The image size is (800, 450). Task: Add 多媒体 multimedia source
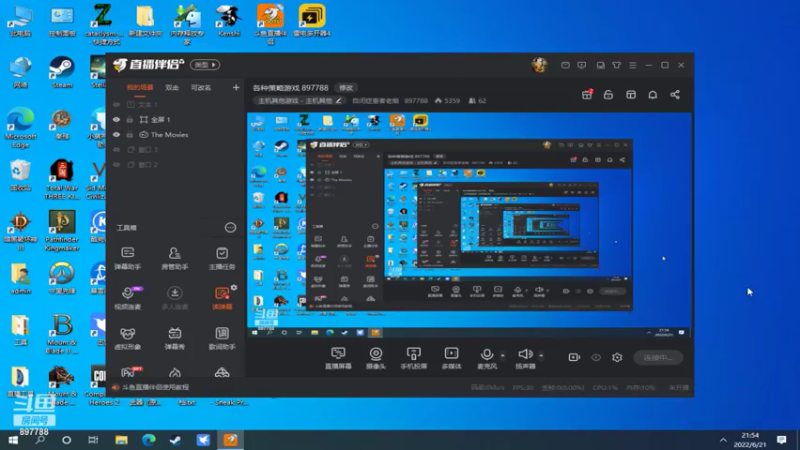(452, 358)
